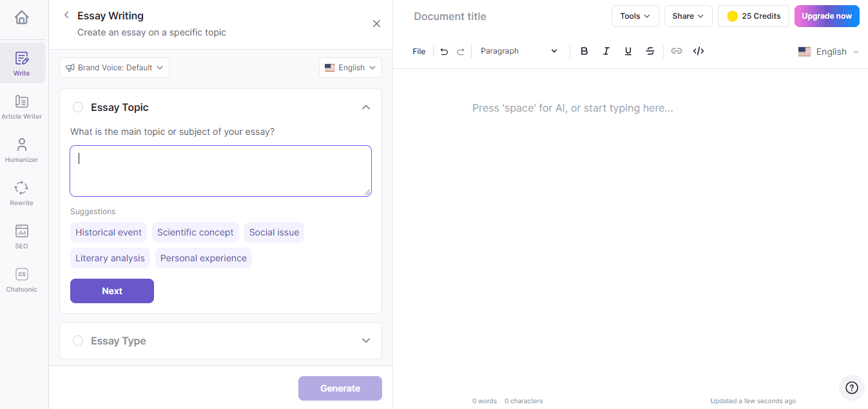The width and height of the screenshot is (868, 409).
Task: Go back from Essay Writing panel
Action: coord(66,15)
